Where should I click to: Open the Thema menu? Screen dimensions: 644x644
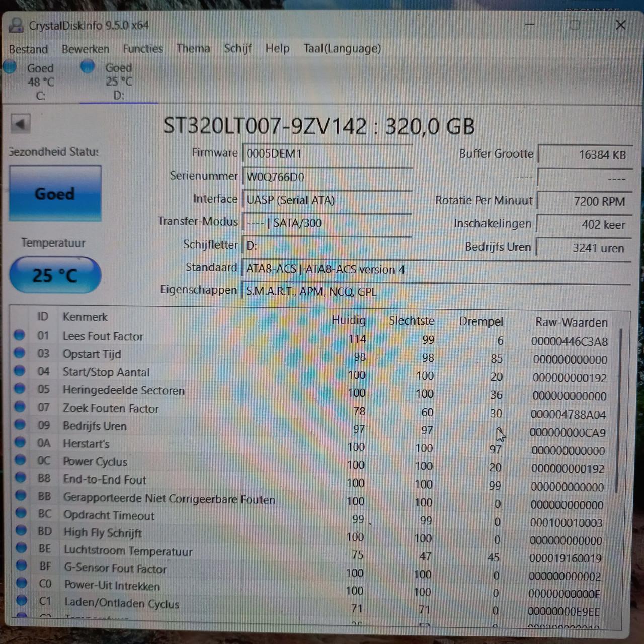coord(193,48)
